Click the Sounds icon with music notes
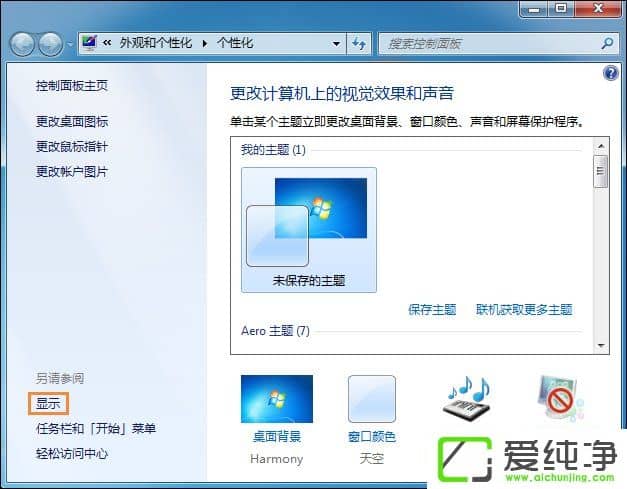 469,399
